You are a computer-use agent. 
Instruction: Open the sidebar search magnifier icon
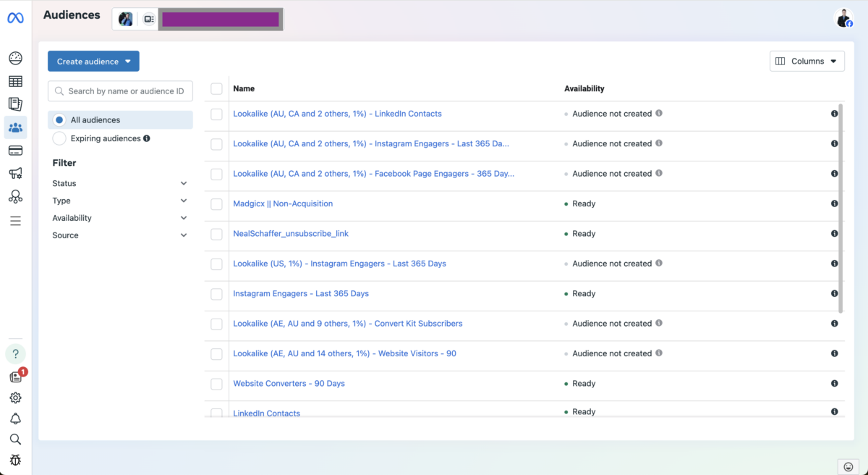pyautogui.click(x=15, y=439)
